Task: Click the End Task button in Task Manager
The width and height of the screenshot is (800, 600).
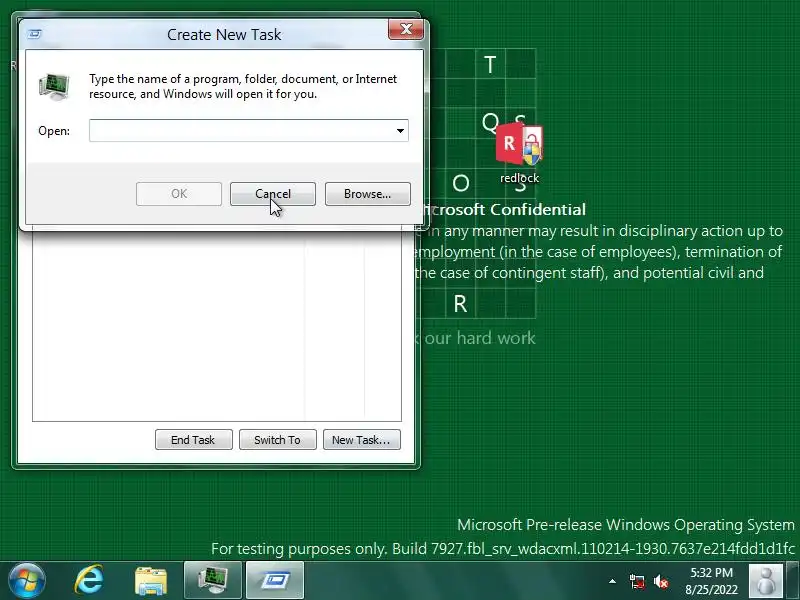Action: [193, 440]
